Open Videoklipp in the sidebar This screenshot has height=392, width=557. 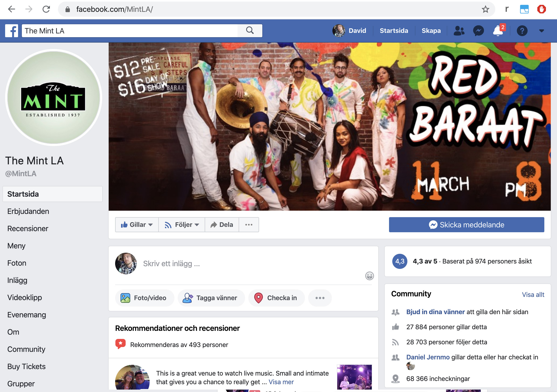point(25,297)
